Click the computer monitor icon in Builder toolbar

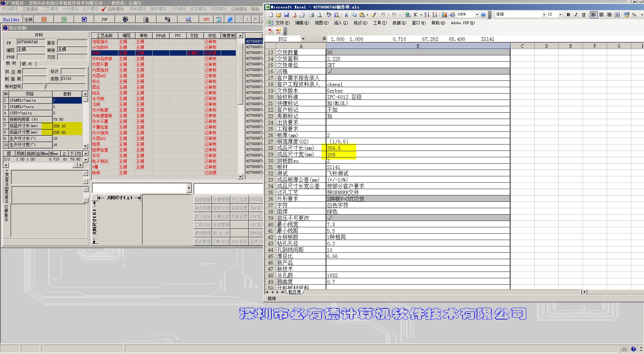pyautogui.click(x=188, y=19)
